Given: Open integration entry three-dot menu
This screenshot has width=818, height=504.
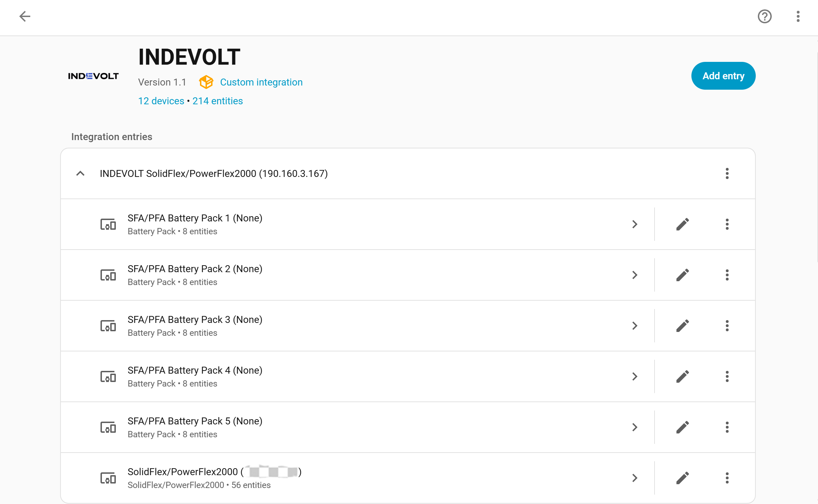Looking at the screenshot, I should tap(727, 173).
